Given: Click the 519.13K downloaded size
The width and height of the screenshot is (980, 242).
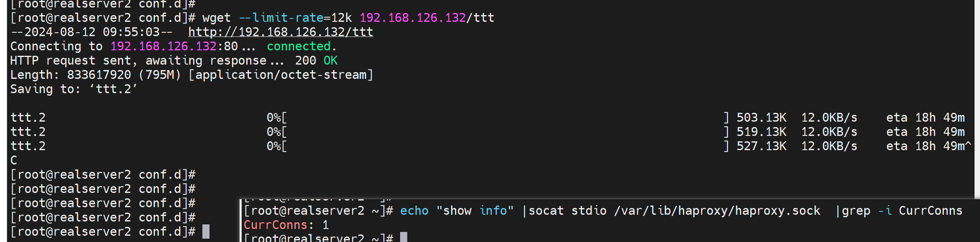Looking at the screenshot, I should pos(761,132).
